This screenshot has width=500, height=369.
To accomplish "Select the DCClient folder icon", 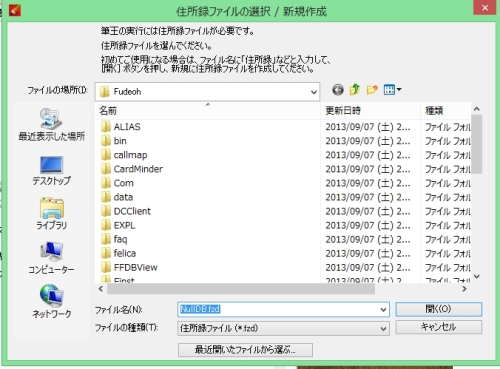I will pyautogui.click(x=106, y=211).
